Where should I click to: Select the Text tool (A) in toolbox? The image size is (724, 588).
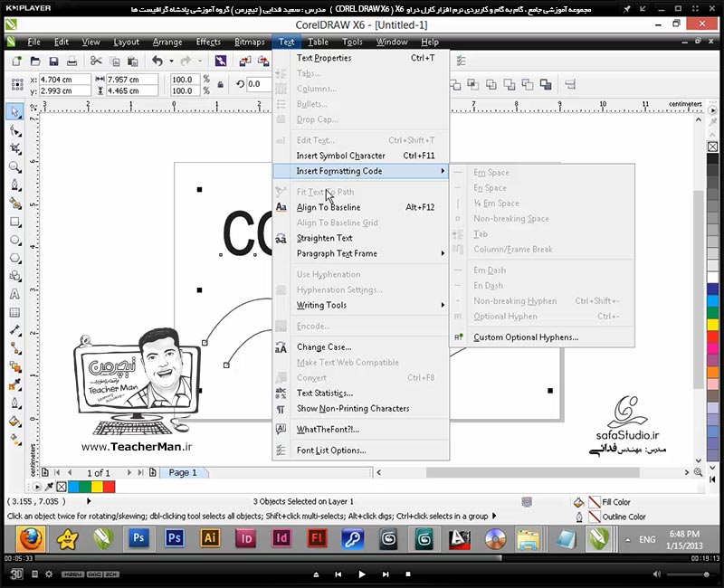pos(14,294)
